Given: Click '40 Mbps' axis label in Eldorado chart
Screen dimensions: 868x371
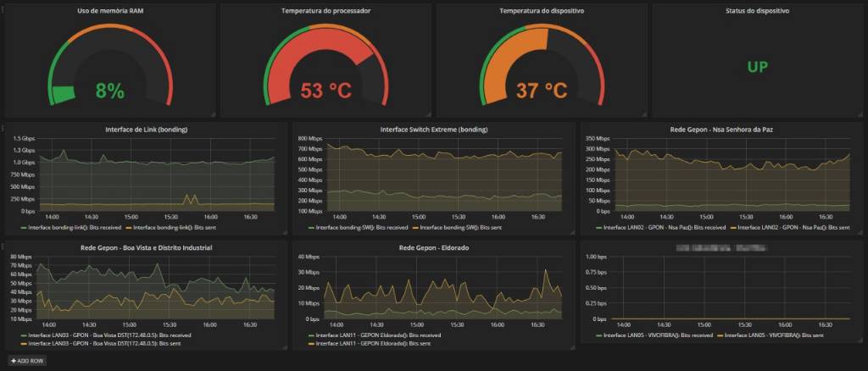Looking at the screenshot, I should 310,256.
